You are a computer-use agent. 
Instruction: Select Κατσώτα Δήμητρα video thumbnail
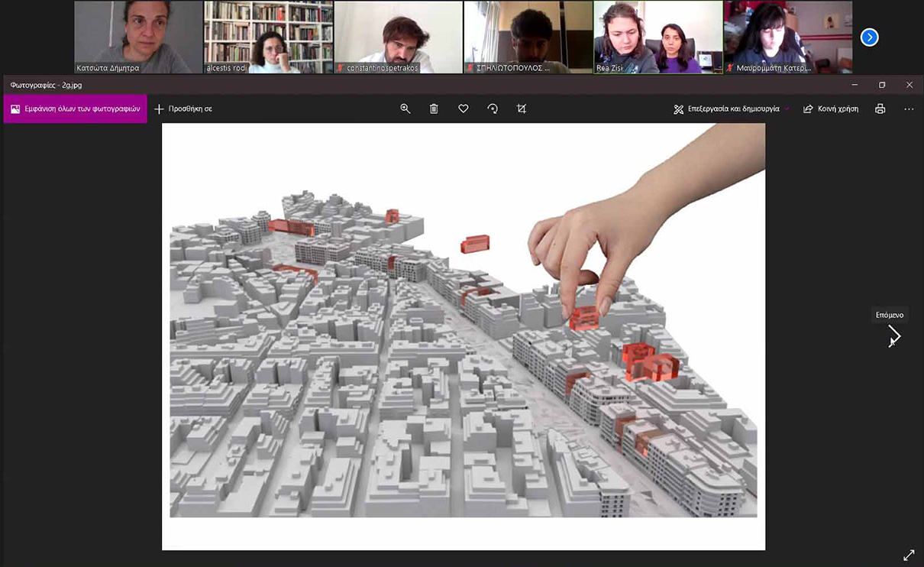pyautogui.click(x=138, y=37)
